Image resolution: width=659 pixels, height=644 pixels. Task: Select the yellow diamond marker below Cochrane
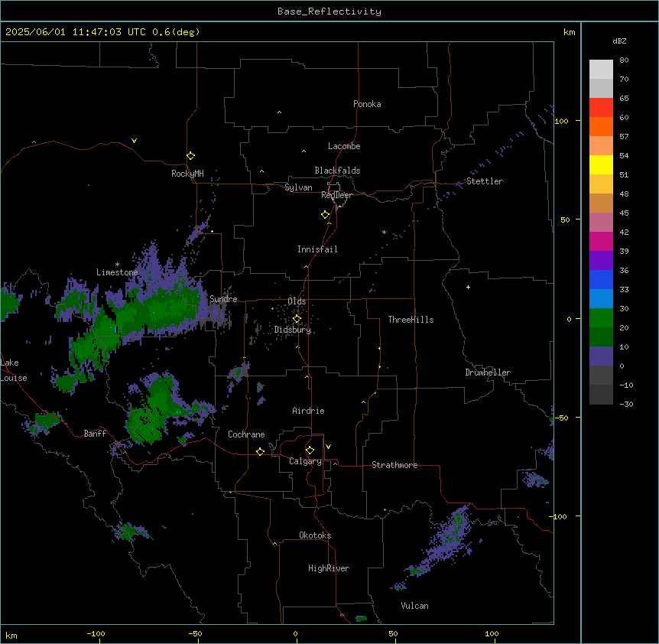coord(260,451)
